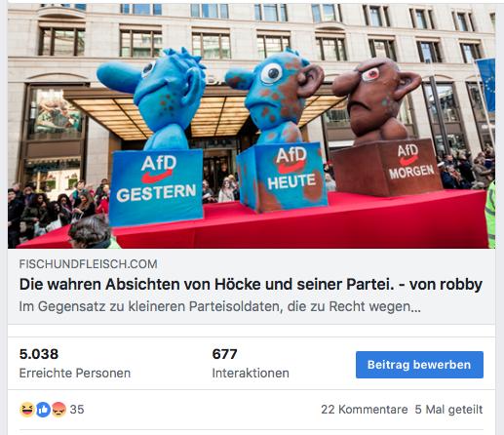Screen dimensions: 504x435
Task: Click the Erreichte Personen label
Action: tap(75, 373)
